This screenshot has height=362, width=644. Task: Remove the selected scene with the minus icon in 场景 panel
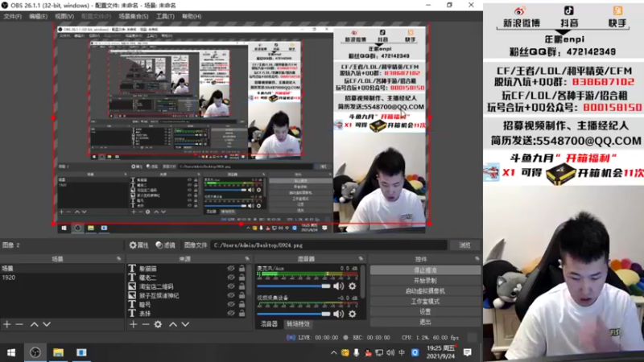[x=19, y=324]
